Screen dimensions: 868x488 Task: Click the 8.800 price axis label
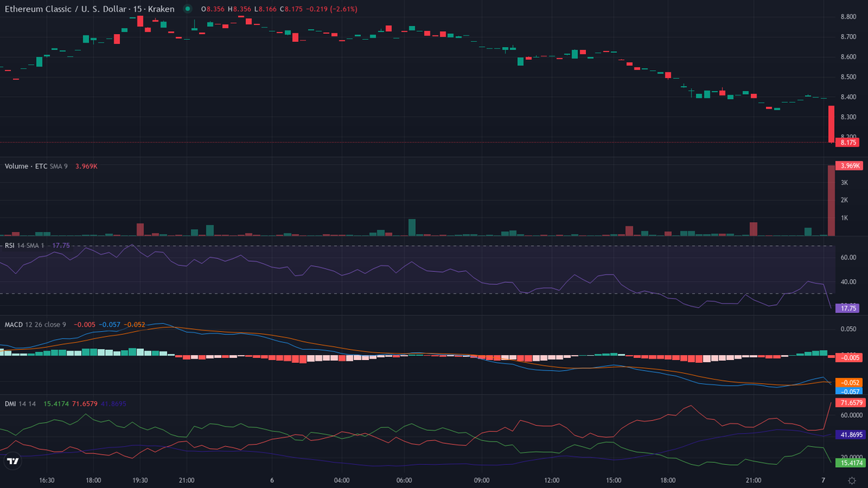pyautogui.click(x=848, y=17)
